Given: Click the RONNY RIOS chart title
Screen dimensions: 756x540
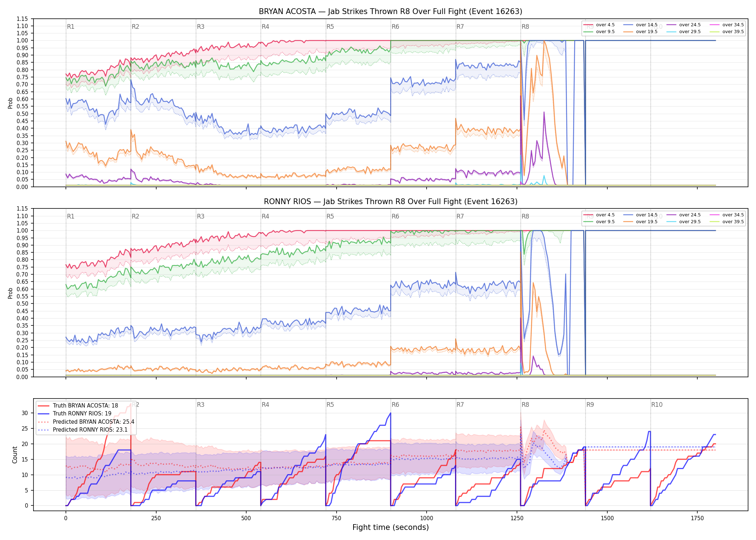Looking at the screenshot, I should point(391,202).
